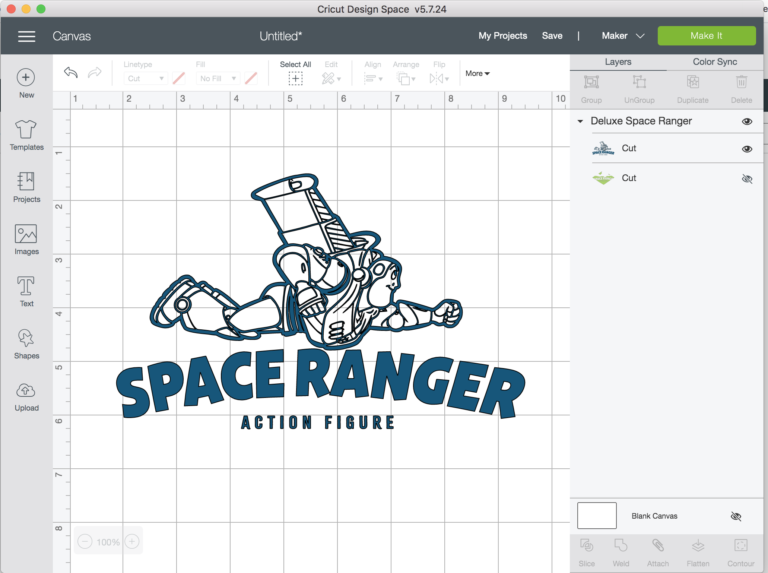Hide the Deluxe Space Ranger group
The height and width of the screenshot is (573, 768).
pos(747,121)
